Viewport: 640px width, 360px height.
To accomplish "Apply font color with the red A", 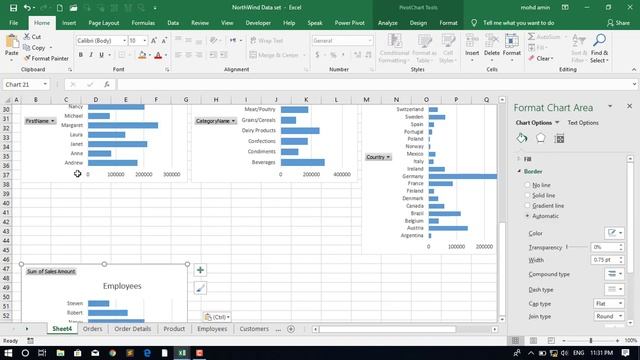I will [x=158, y=55].
